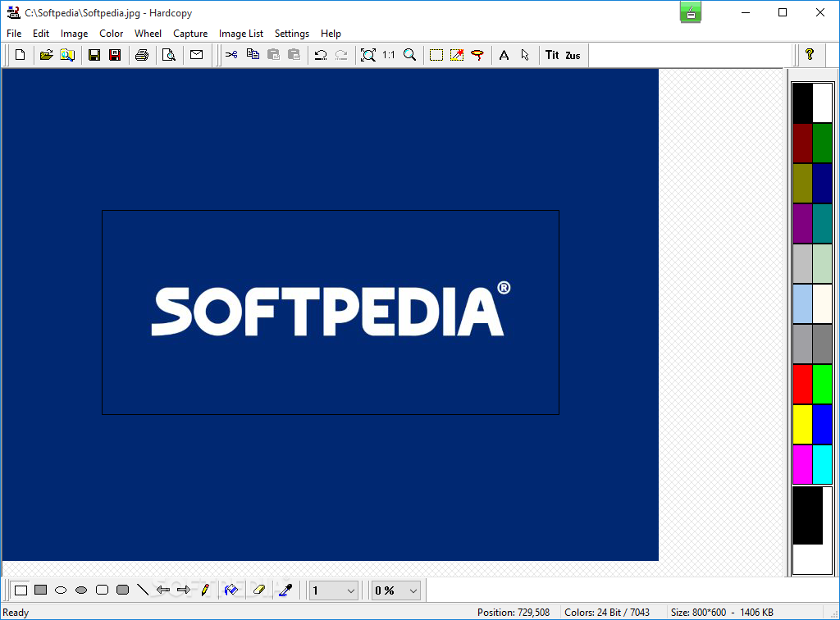Open print preview icon
The width and height of the screenshot is (840, 620).
tap(169, 55)
